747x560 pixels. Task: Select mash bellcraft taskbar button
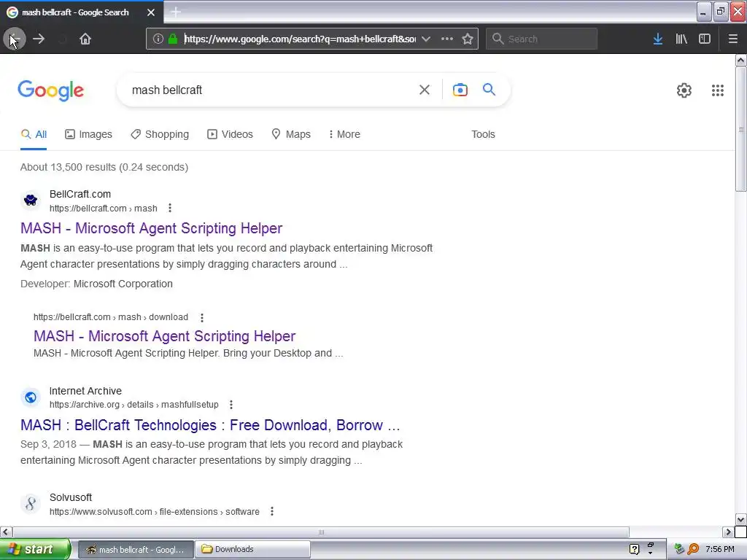136,550
